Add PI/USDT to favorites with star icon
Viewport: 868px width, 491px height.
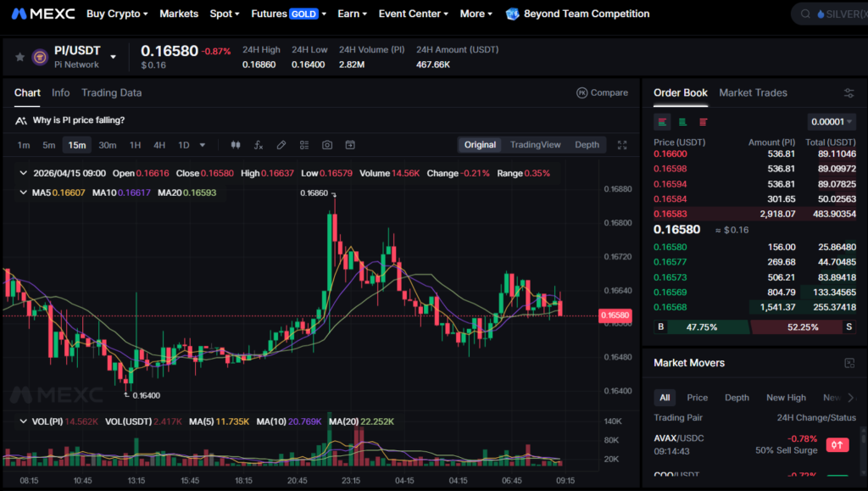point(19,57)
